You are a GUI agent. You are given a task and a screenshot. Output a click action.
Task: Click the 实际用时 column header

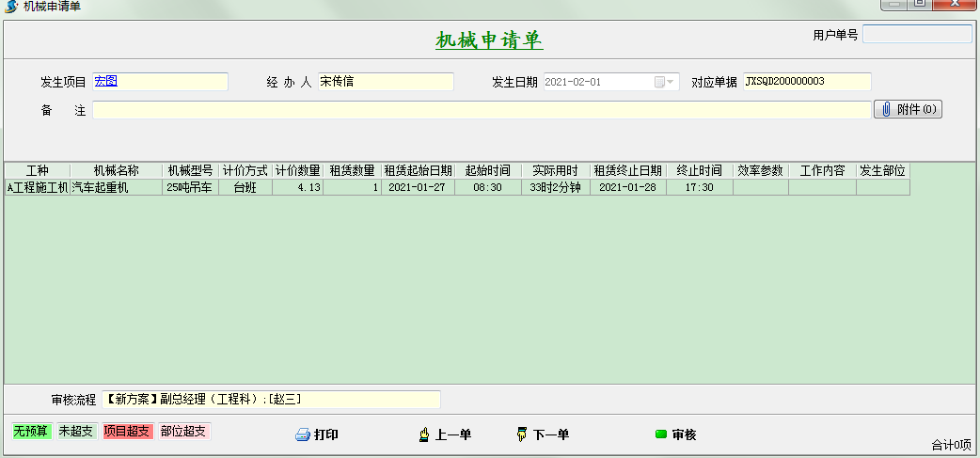point(555,170)
